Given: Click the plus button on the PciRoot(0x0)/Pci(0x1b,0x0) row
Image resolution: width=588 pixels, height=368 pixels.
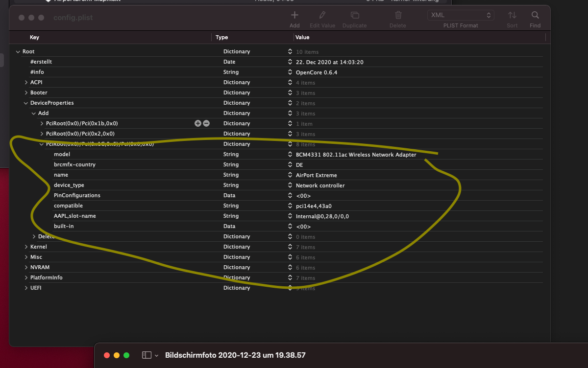Looking at the screenshot, I should [x=197, y=123].
